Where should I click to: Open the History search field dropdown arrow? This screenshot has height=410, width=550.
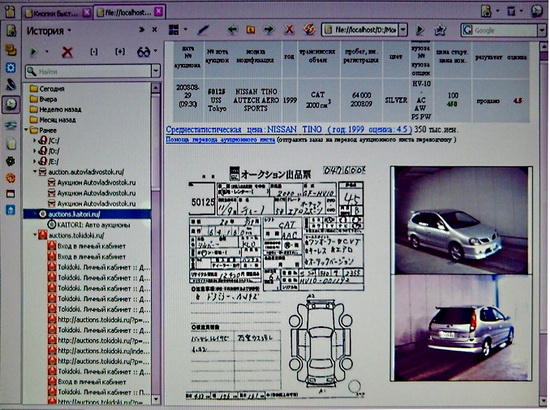pos(156,72)
